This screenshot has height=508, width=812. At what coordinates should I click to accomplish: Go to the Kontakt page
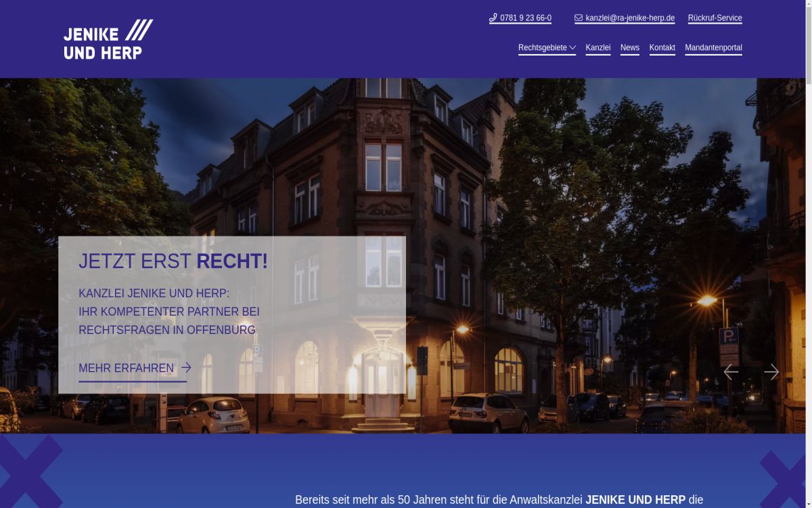click(662, 47)
